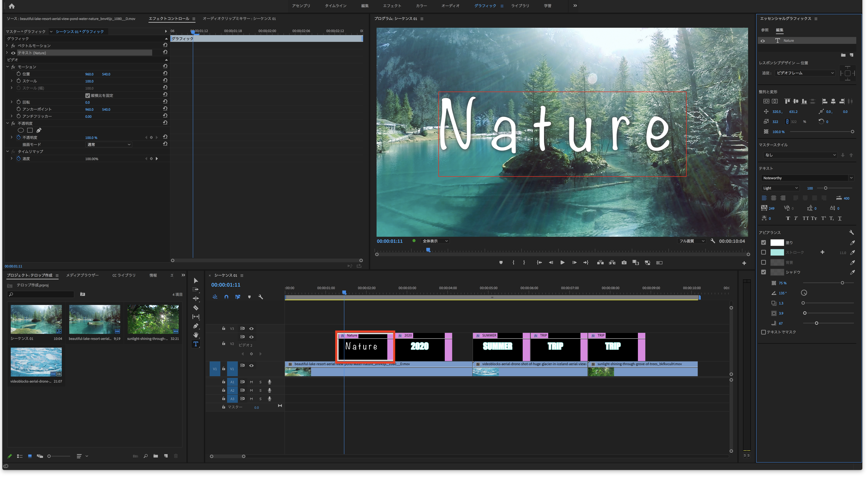The image size is (868, 477).
Task: Disable the シャドウ shadow checkbox
Action: [x=764, y=272]
